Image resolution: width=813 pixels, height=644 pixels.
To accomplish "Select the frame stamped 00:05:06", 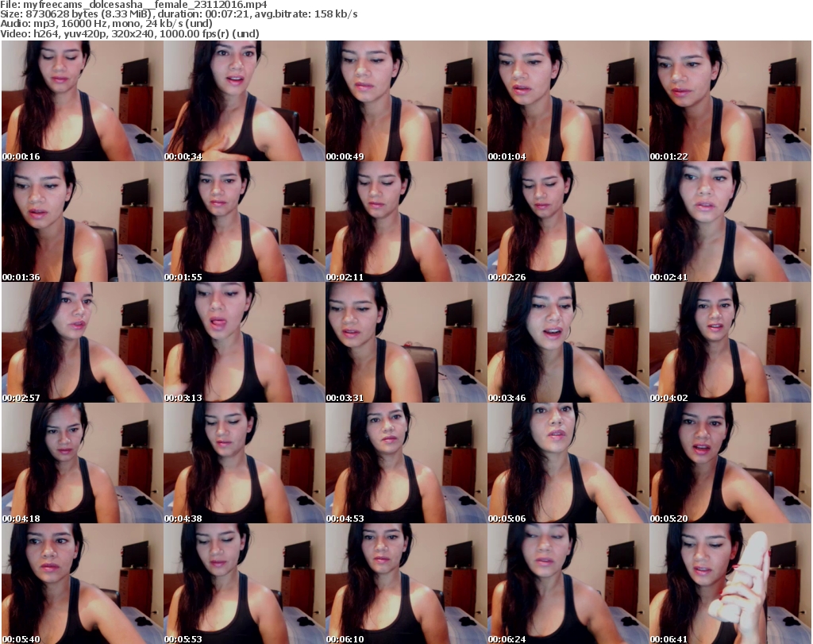I will (568, 463).
